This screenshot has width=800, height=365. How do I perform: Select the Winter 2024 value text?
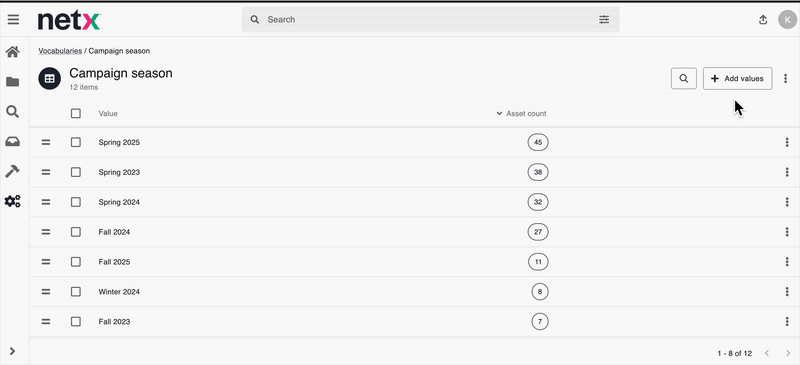click(x=119, y=292)
